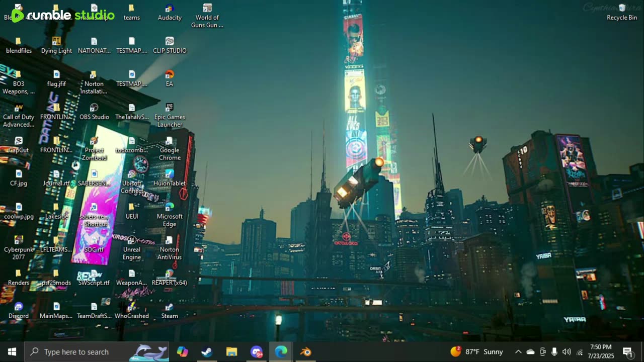The width and height of the screenshot is (644, 362).
Task: Open OneDrive from the system tray
Action: coord(530,352)
